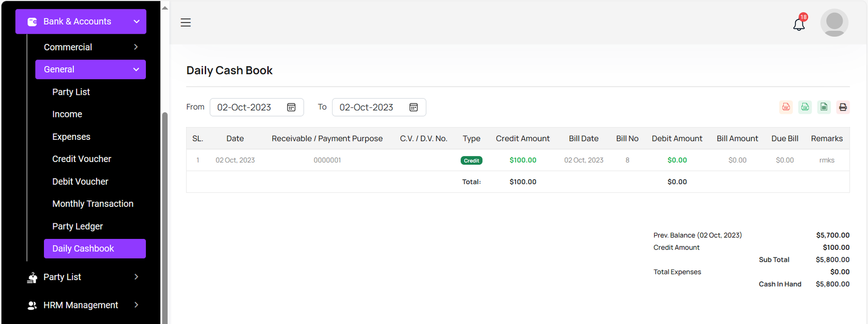
Task: Open the Expenses page
Action: coord(71,137)
